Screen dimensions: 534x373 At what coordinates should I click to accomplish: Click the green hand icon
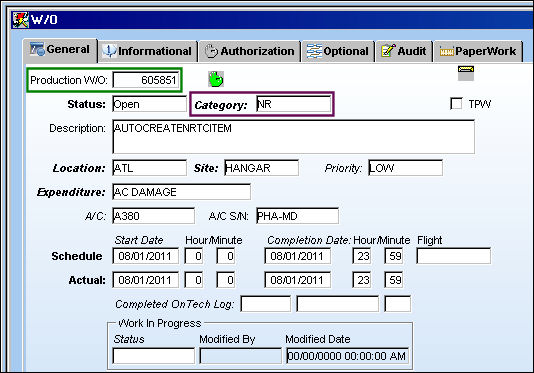[216, 79]
